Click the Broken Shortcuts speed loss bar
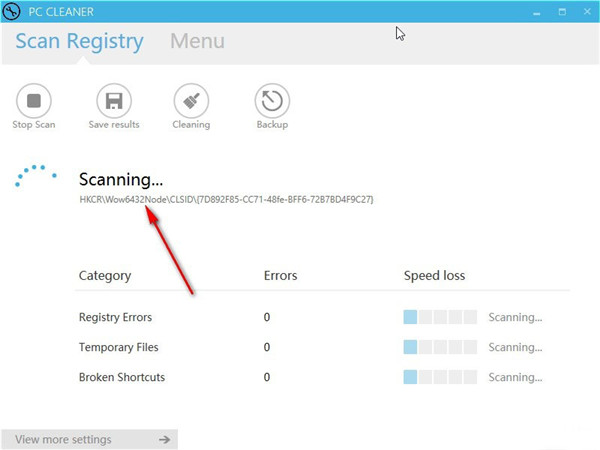 (440, 377)
